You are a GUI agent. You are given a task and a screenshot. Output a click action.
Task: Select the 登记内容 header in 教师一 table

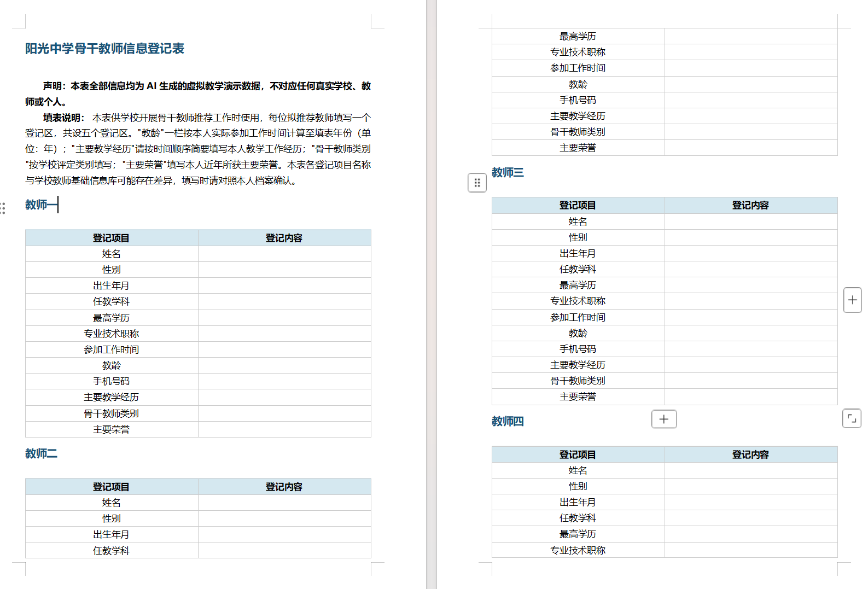click(x=284, y=238)
